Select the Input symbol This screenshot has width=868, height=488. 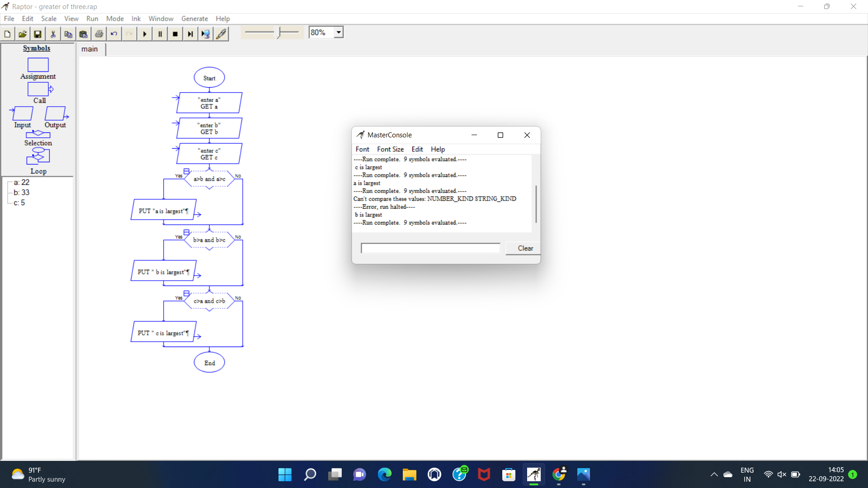coord(22,114)
